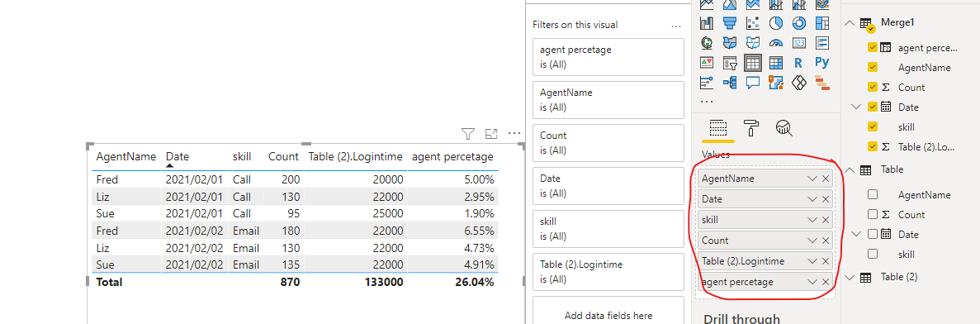Open more visualizations ellipsis below icons
This screenshot has height=324, width=980.
click(707, 101)
